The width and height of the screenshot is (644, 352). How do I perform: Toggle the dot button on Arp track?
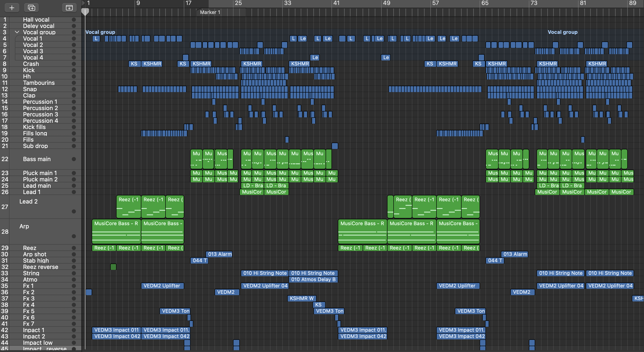pyautogui.click(x=74, y=236)
